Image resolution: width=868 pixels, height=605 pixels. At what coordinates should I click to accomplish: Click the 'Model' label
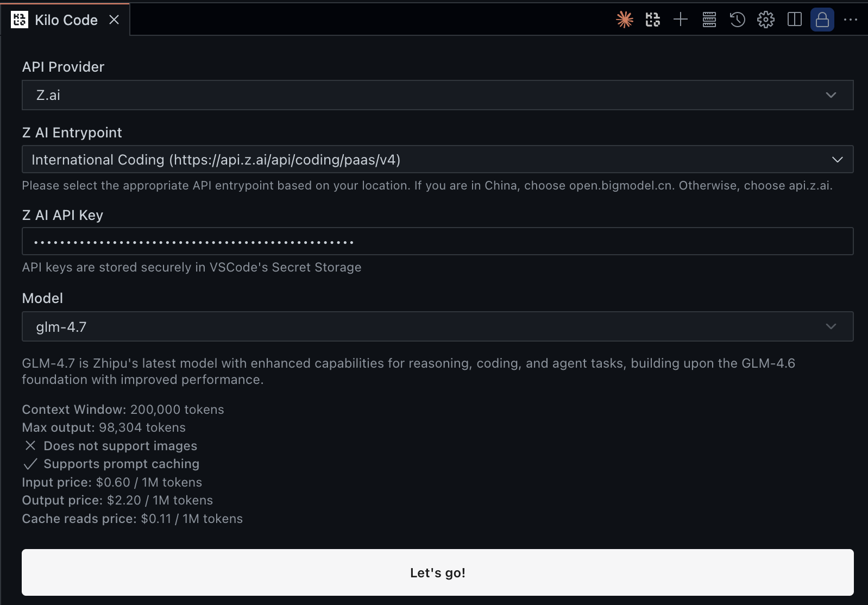click(x=42, y=298)
